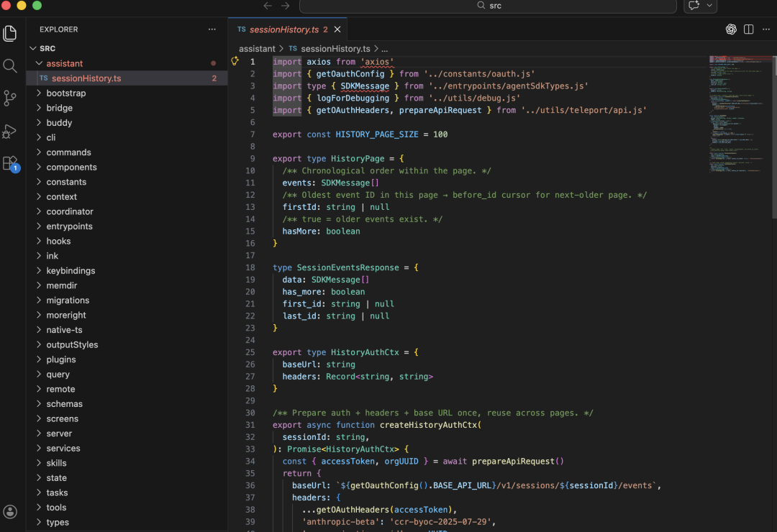777x532 pixels.
Task: Expand the services folder
Action: point(128,449)
